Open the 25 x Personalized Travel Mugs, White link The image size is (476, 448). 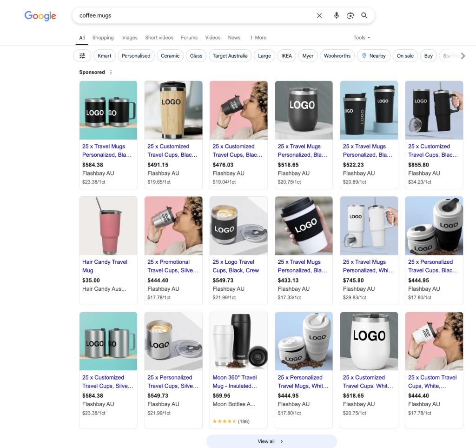(x=303, y=381)
